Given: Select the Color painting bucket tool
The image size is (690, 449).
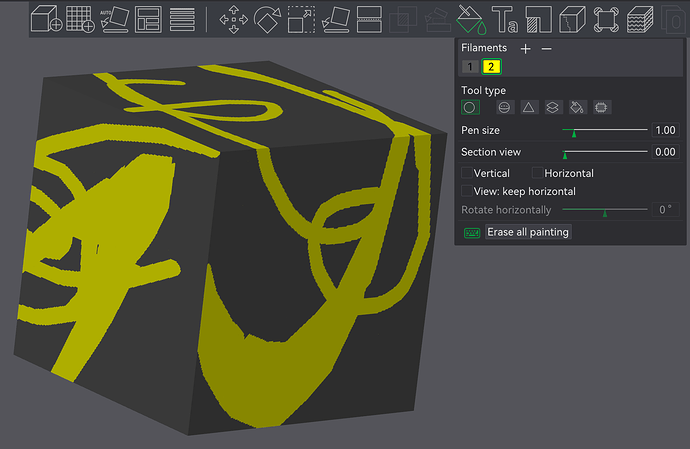Looking at the screenshot, I should [x=471, y=19].
